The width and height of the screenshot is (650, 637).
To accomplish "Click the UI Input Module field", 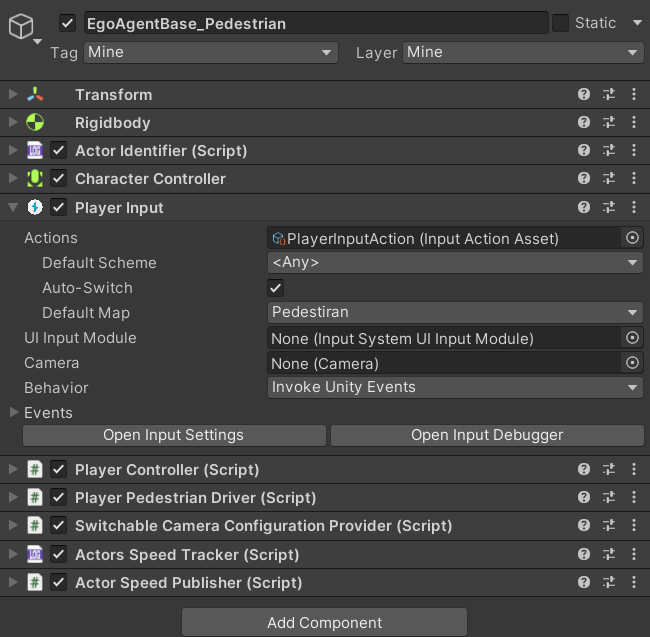I will tap(444, 339).
